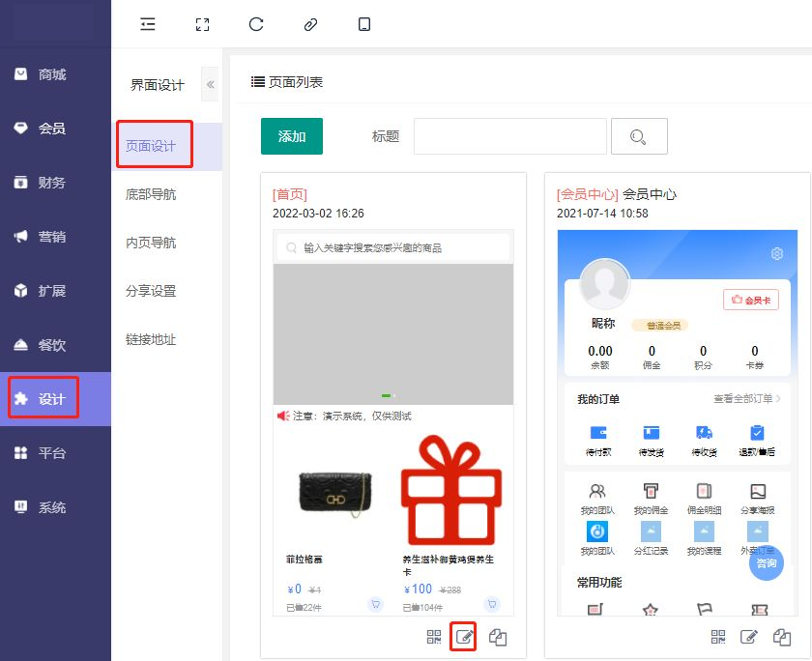The height and width of the screenshot is (661, 812).
Task: Click the link icon in top toolbar
Action: (310, 24)
